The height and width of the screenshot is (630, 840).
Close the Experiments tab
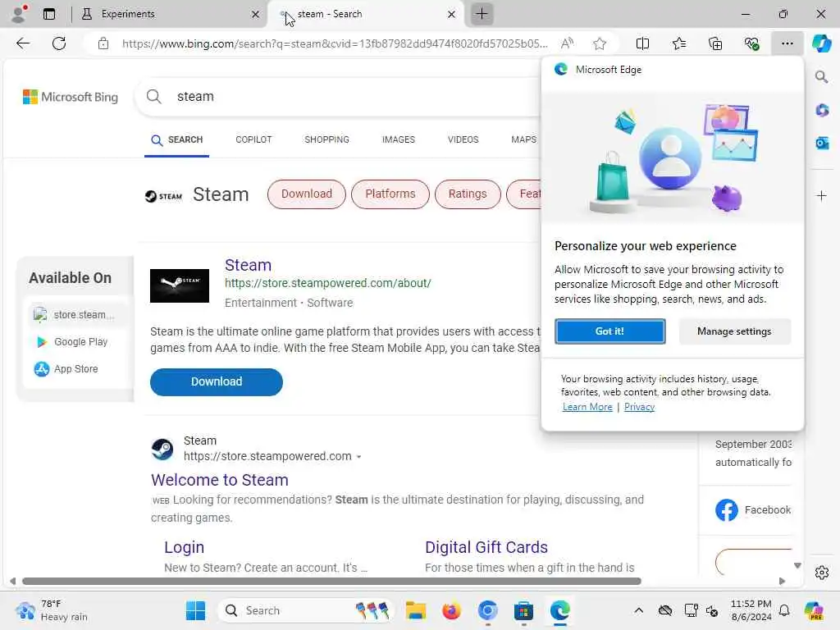click(256, 15)
